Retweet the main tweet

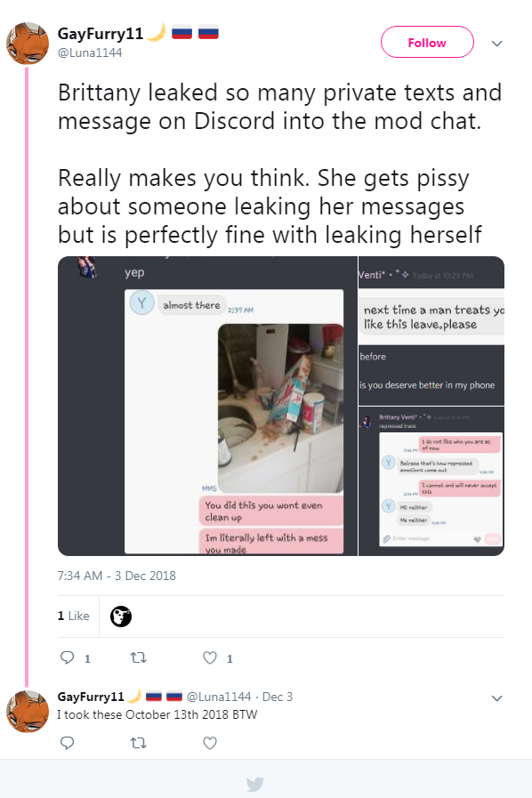coord(139,657)
